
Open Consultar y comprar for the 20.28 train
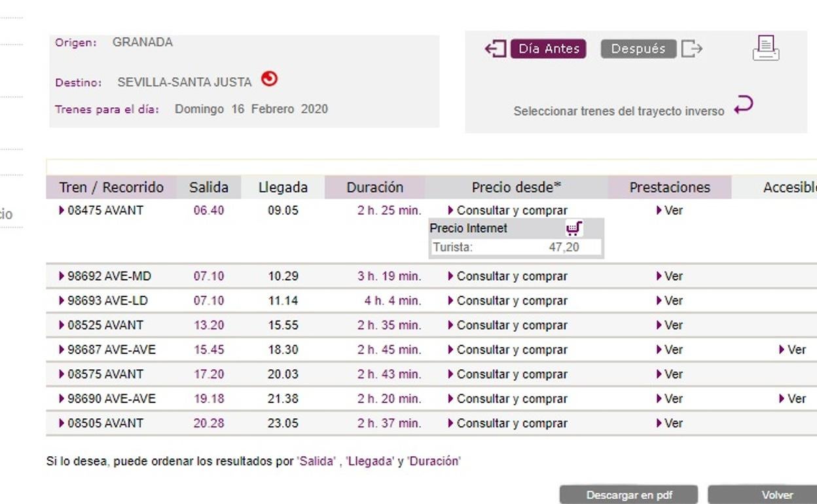coord(508,423)
